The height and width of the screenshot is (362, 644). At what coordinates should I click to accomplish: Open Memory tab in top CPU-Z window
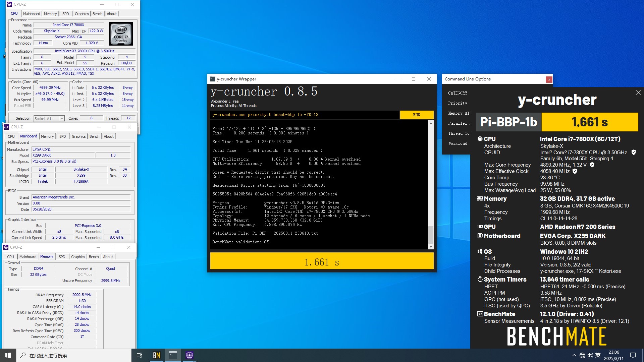[50, 14]
